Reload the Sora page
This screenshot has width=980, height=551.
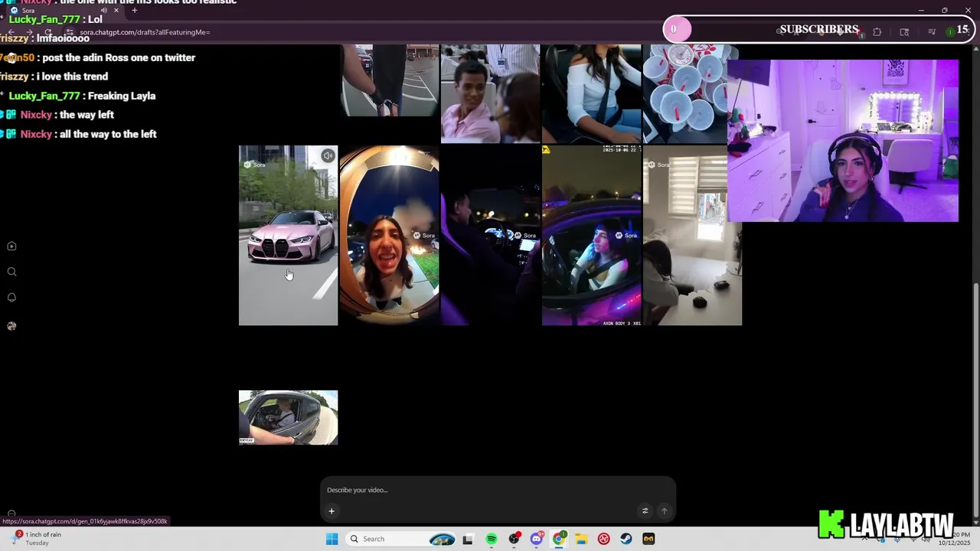pos(47,32)
